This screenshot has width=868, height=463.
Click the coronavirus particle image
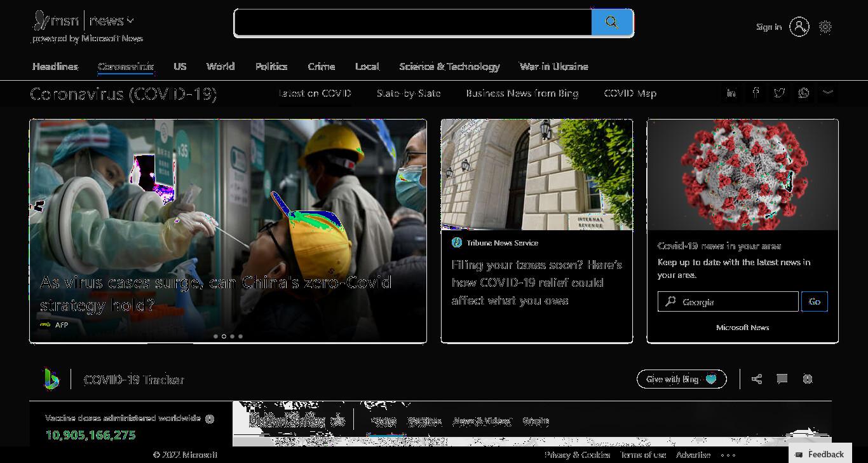(743, 174)
